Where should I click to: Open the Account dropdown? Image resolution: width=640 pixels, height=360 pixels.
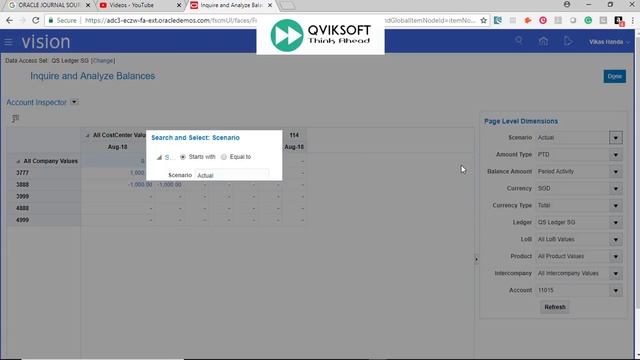click(x=616, y=290)
